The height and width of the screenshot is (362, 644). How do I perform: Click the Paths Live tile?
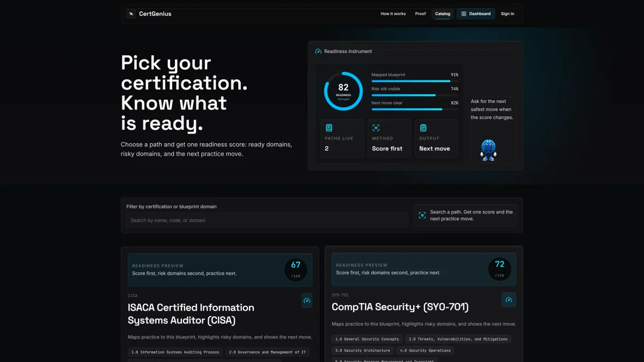(x=342, y=138)
